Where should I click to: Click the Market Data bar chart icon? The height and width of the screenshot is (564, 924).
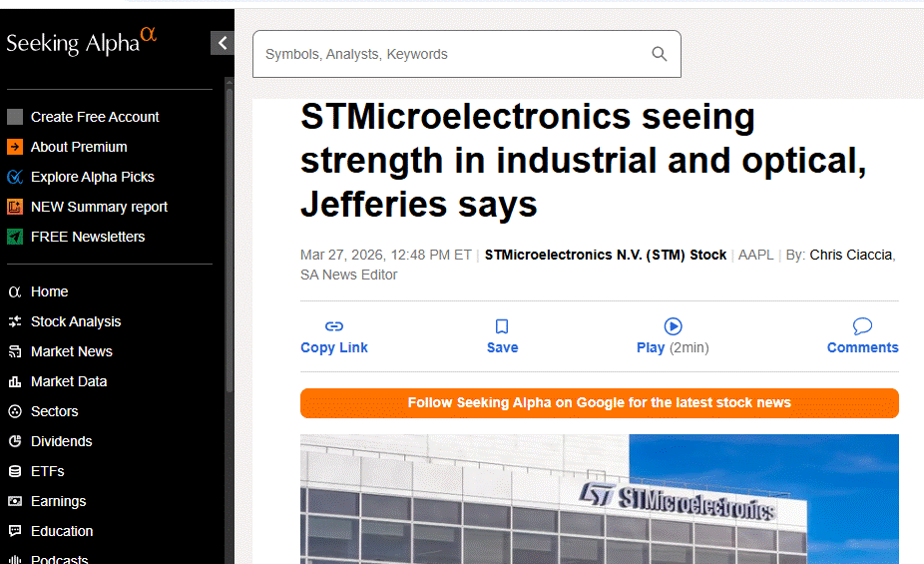pyautogui.click(x=15, y=381)
